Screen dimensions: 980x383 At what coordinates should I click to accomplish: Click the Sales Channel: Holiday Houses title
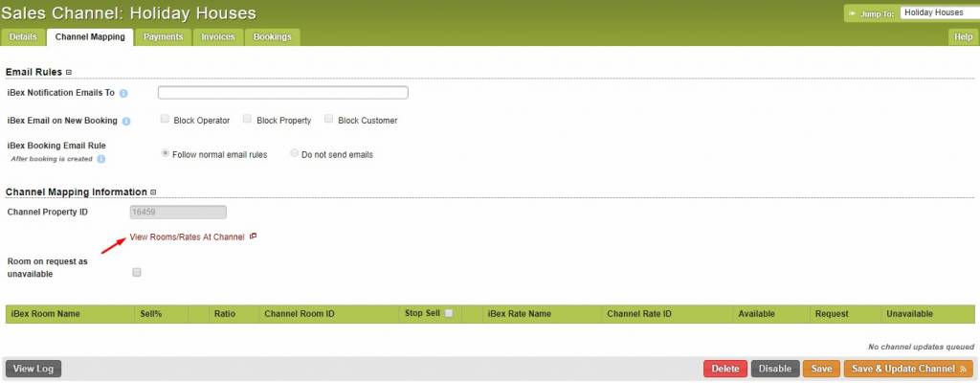tap(129, 13)
